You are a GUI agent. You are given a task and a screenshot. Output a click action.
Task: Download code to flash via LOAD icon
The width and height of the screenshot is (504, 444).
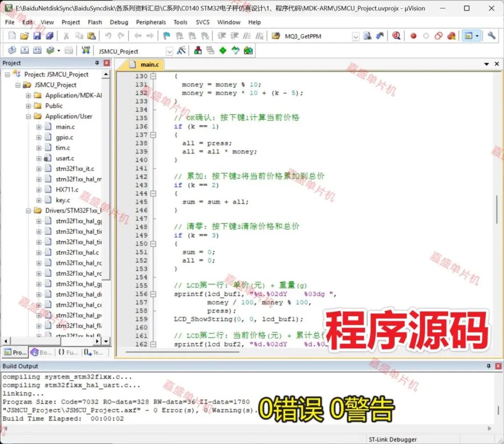(x=86, y=50)
